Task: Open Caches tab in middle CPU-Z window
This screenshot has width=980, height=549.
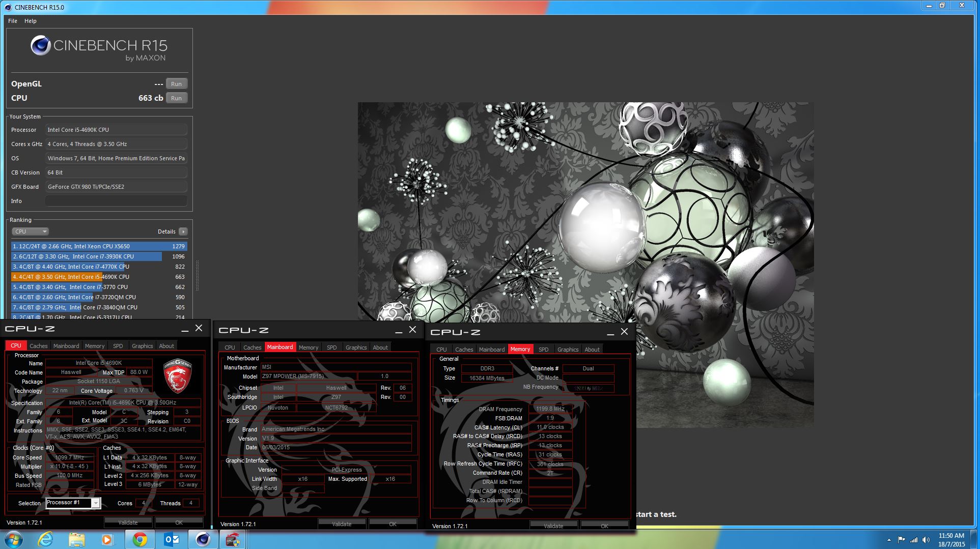Action: 252,348
